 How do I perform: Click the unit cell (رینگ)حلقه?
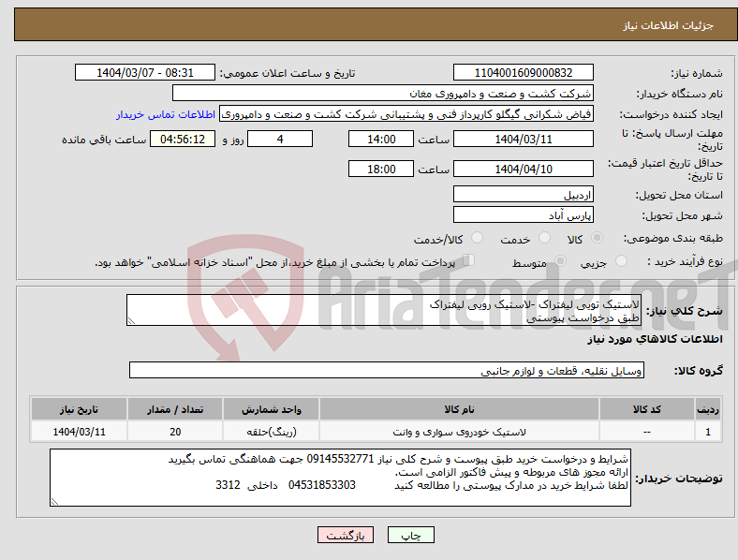click(271, 432)
